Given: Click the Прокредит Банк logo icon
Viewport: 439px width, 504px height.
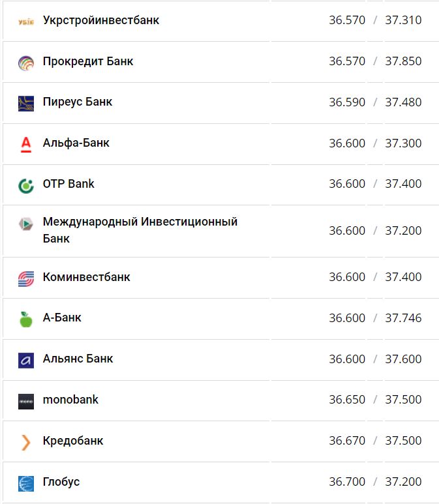Looking at the screenshot, I should (26, 63).
